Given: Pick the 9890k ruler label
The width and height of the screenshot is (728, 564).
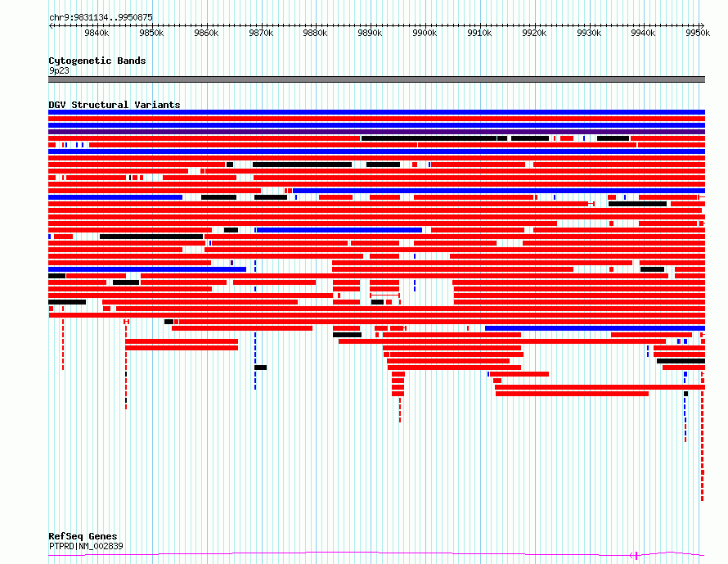Looking at the screenshot, I should point(370,33).
